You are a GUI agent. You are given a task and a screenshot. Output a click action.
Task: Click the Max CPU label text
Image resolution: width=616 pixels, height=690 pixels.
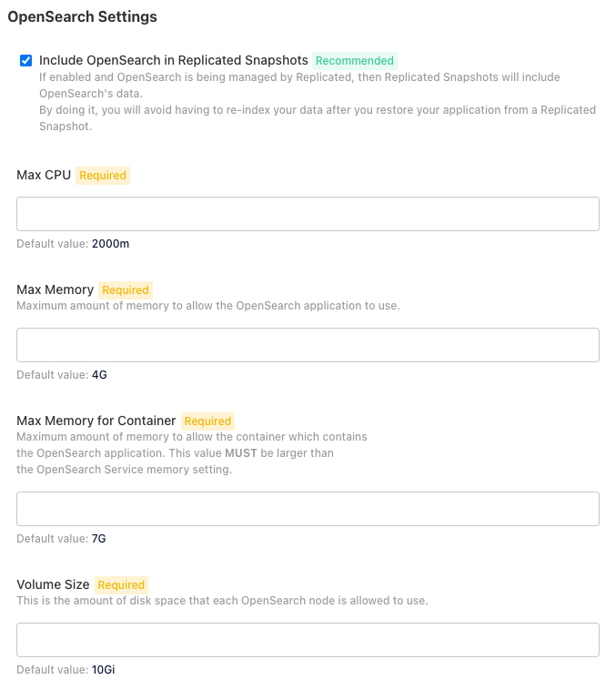(x=44, y=175)
